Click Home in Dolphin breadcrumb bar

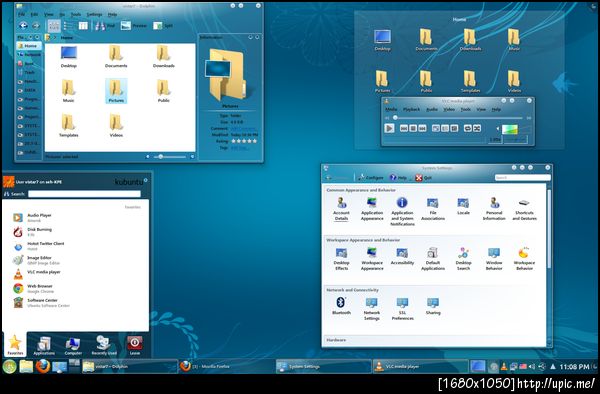pyautogui.click(x=67, y=37)
